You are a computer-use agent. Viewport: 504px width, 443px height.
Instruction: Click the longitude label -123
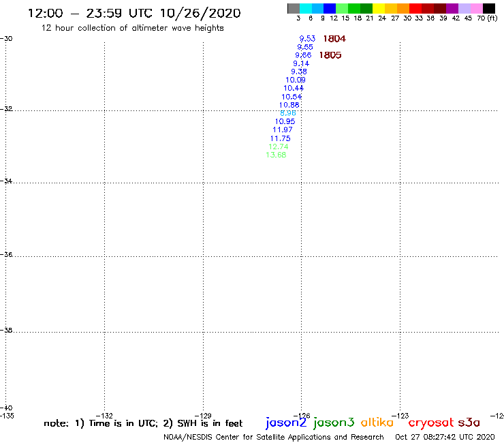pos(400,416)
